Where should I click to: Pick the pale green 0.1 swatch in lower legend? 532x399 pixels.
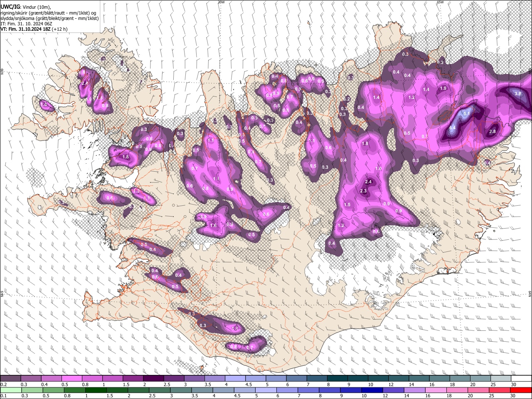10,390
